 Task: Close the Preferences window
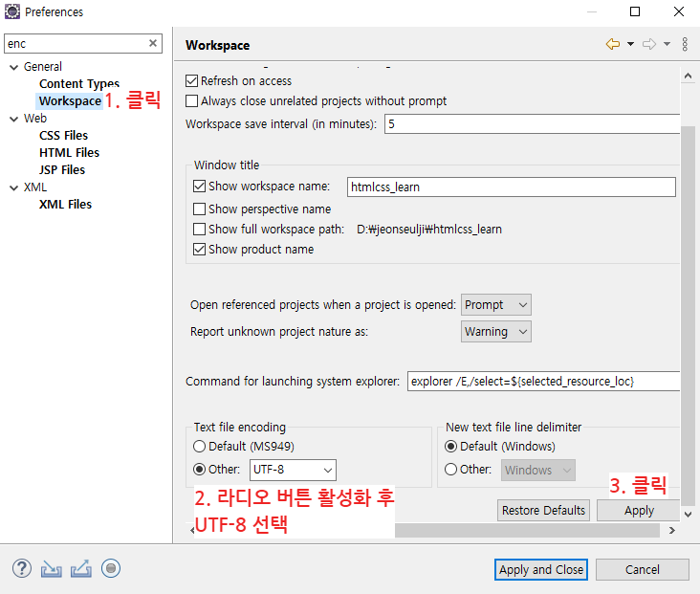(679, 11)
